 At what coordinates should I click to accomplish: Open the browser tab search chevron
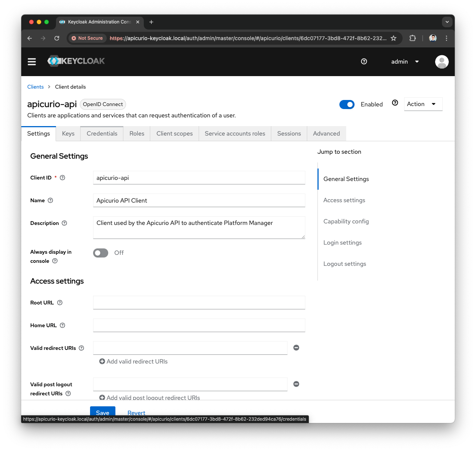click(x=447, y=22)
